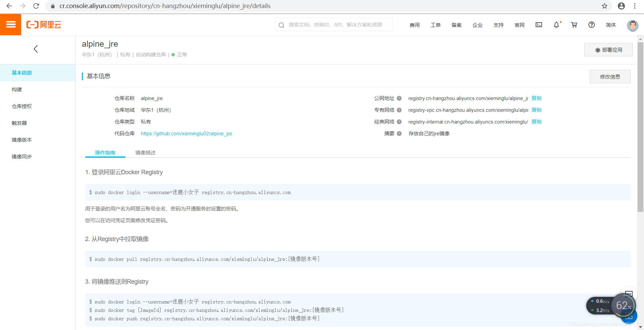Open 支持 in top navigation

pyautogui.click(x=498, y=25)
